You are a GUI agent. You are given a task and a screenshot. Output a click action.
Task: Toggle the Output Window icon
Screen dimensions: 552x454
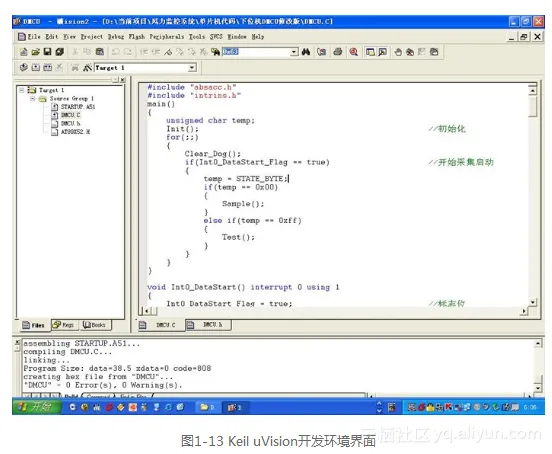pos(382,52)
